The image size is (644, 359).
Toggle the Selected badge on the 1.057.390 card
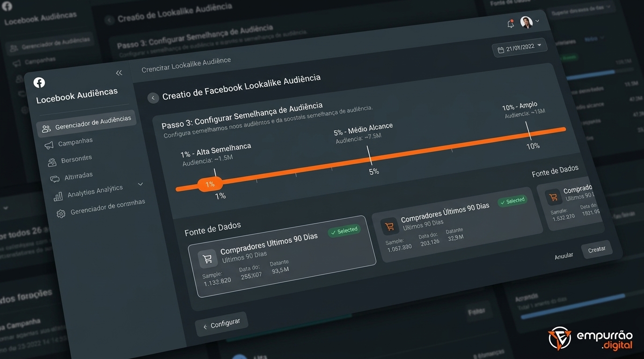point(512,201)
